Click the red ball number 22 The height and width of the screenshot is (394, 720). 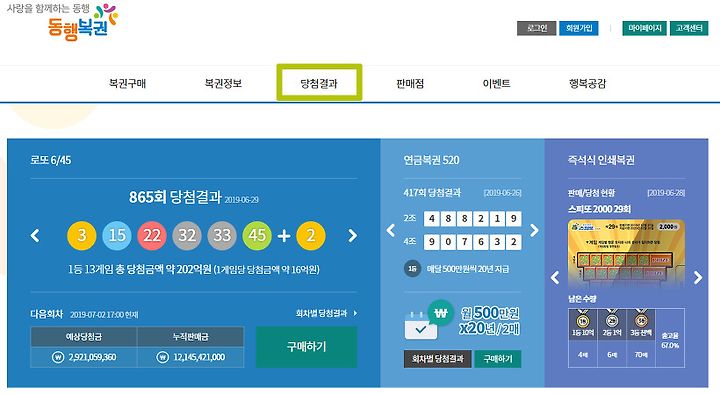point(152,236)
